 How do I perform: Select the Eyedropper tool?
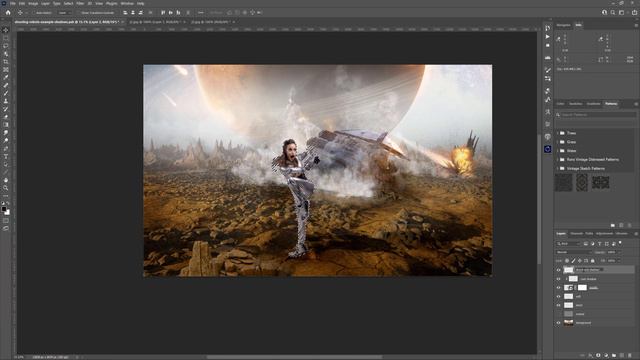click(x=5, y=77)
